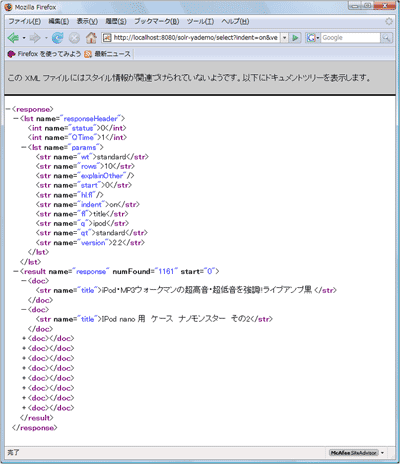Click the str name qt standard line
This screenshot has width=400, height=464.
coord(92,233)
